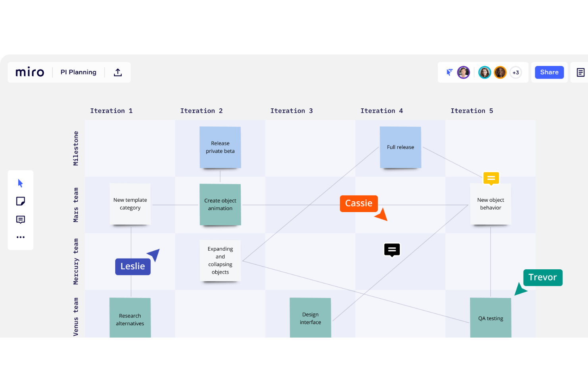The height and width of the screenshot is (392, 588).
Task: Choose the comment tool in the left toolbar
Action: click(20, 220)
